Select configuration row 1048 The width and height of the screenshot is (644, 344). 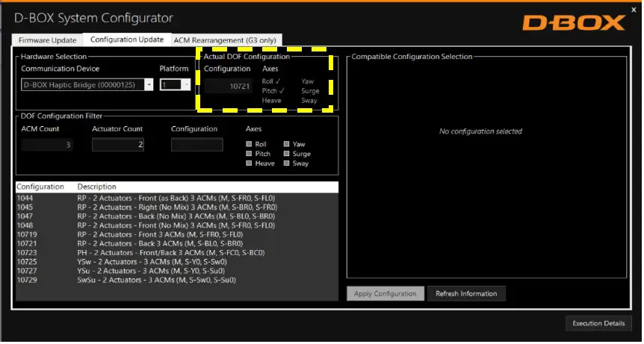(x=176, y=225)
